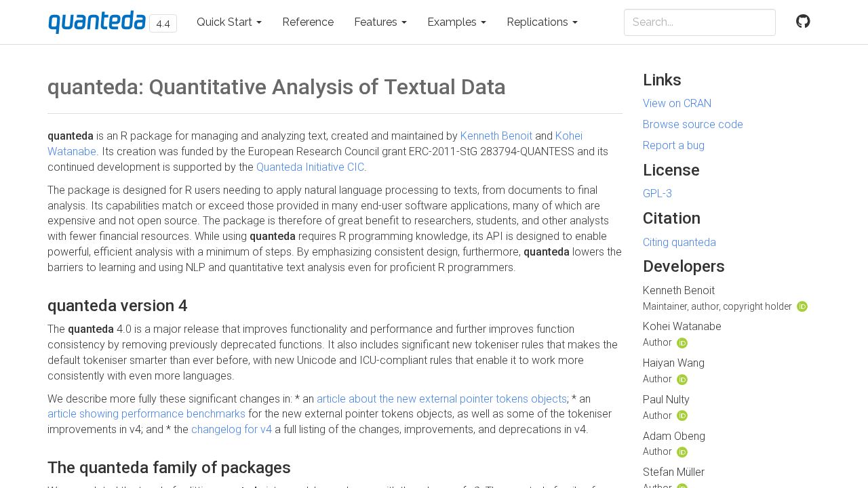
Task: Follow the Kenneth Benoit author link
Action: pyautogui.click(x=496, y=136)
